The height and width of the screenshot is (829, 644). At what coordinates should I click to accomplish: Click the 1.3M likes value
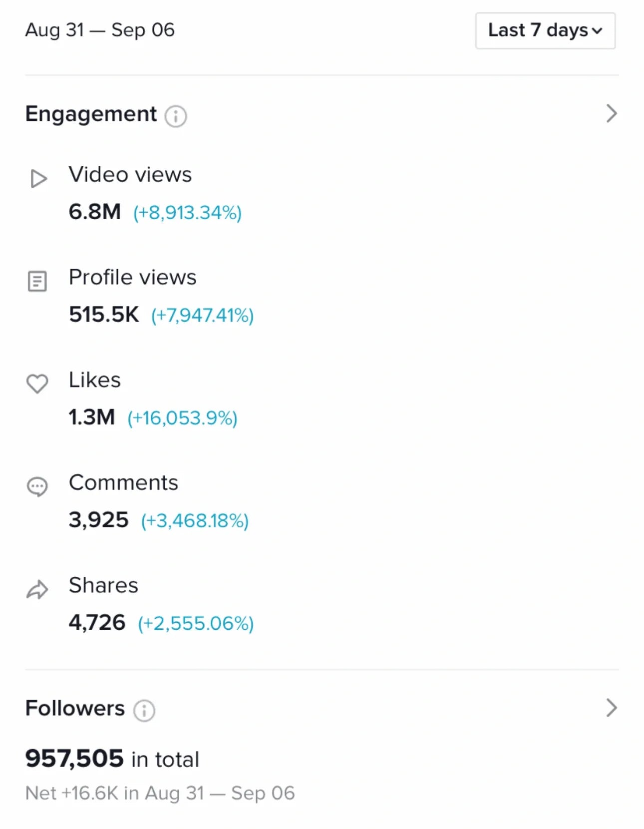pyautogui.click(x=92, y=417)
